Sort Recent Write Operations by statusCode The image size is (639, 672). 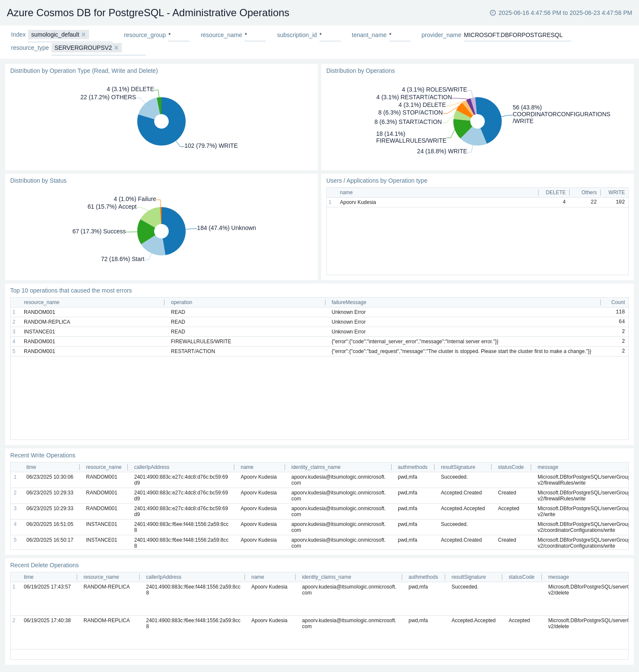pos(511,467)
